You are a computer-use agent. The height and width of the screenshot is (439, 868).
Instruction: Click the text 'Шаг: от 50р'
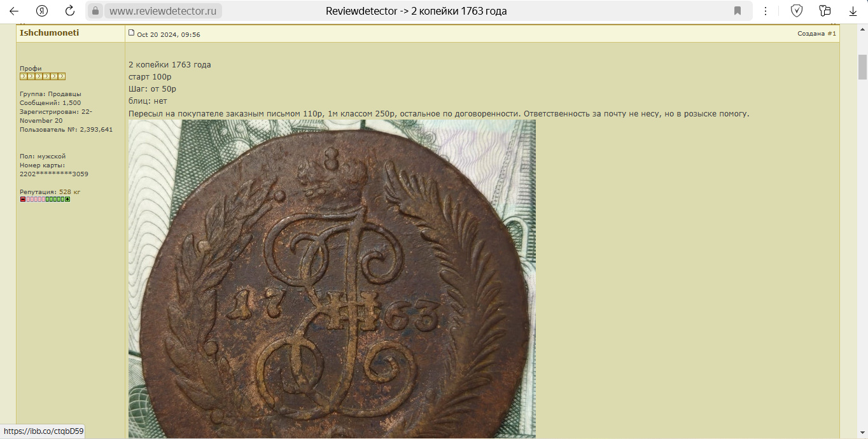(x=153, y=89)
